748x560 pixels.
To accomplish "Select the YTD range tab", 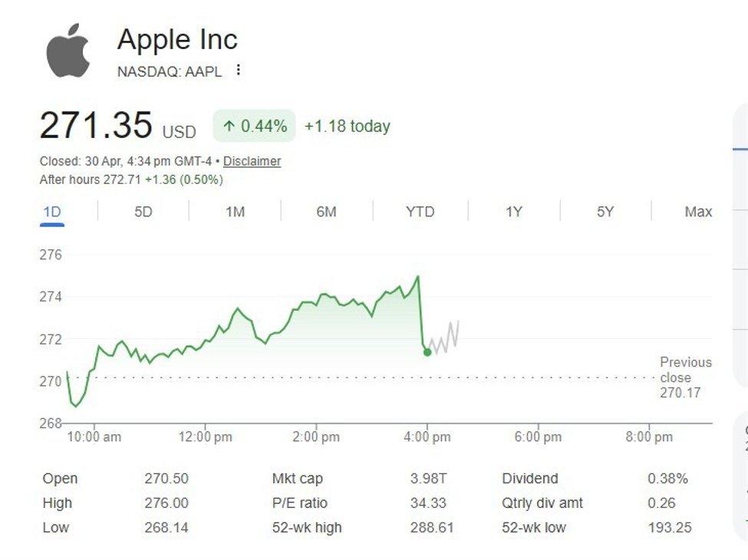I will pos(420,212).
